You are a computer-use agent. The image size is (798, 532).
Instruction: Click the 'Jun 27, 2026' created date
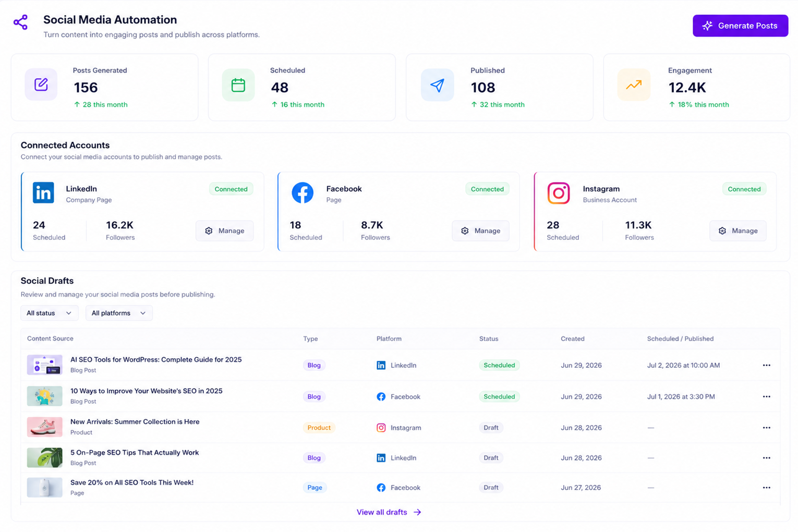[x=581, y=488]
